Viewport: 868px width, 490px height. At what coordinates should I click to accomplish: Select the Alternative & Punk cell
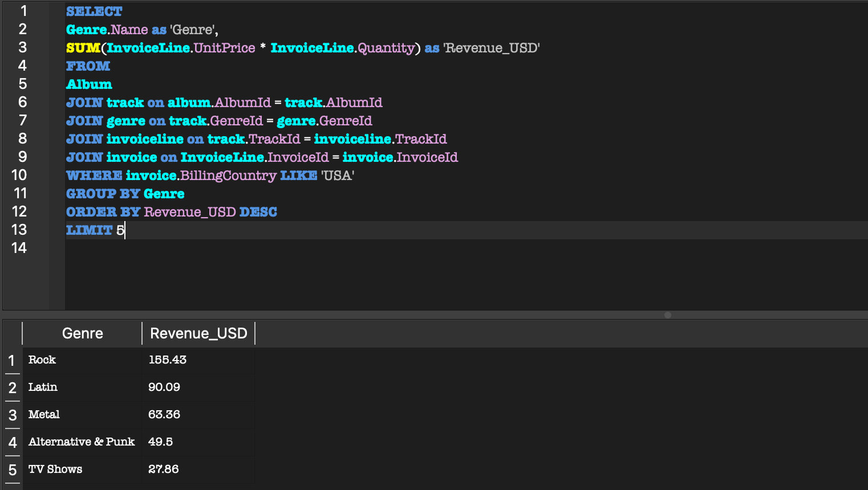[82, 442]
